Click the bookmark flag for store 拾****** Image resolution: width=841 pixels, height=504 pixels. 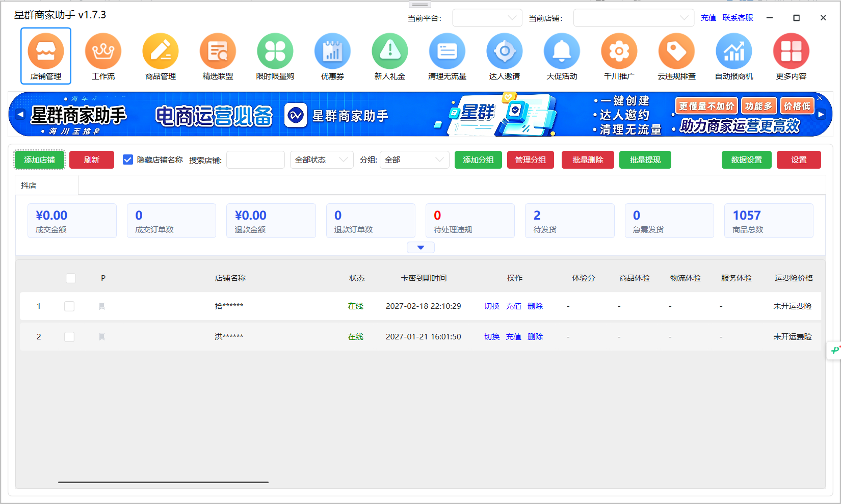tap(102, 306)
